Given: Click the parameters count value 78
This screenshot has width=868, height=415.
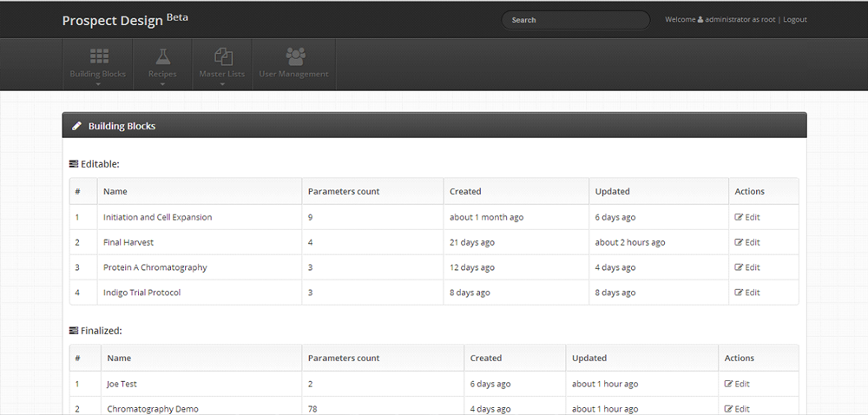Looking at the screenshot, I should (x=312, y=409).
